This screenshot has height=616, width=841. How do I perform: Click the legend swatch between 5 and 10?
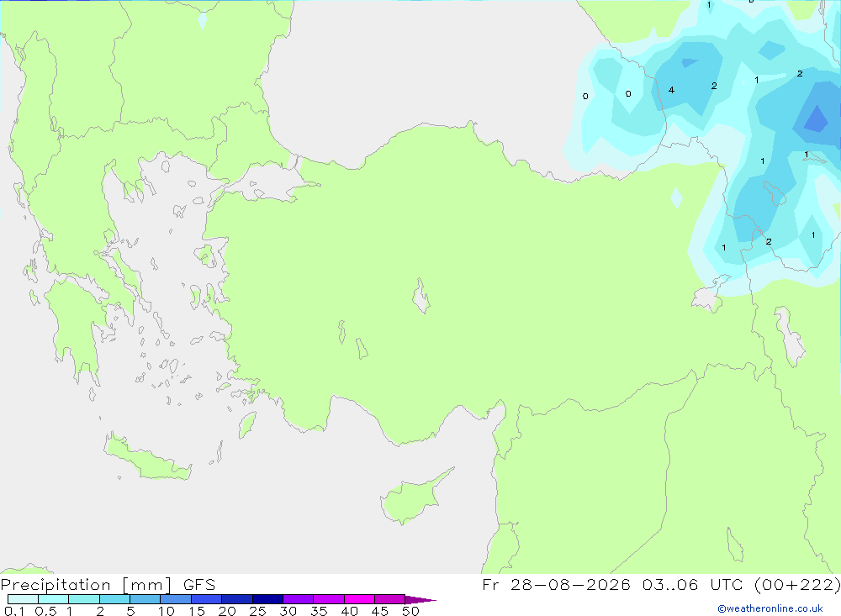click(145, 599)
